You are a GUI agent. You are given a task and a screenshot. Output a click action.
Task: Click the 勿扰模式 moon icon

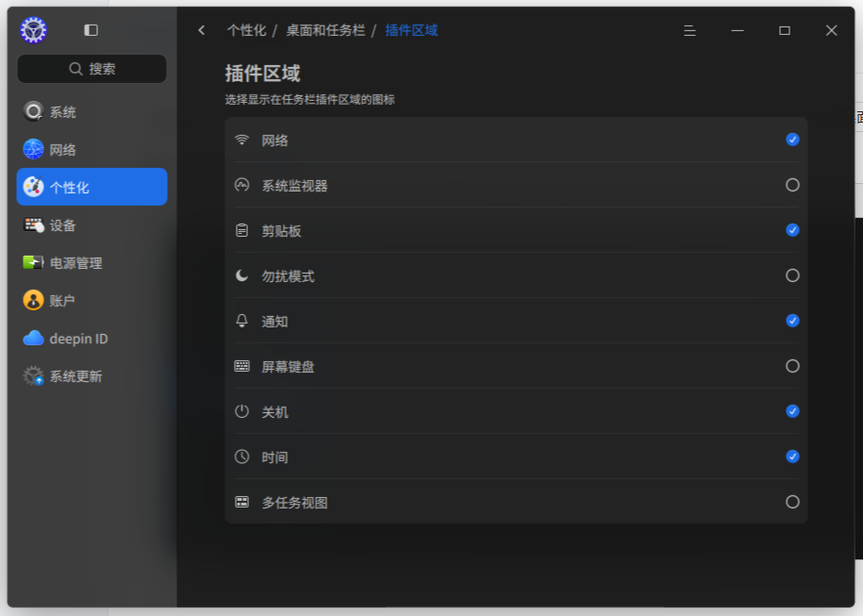tap(241, 275)
